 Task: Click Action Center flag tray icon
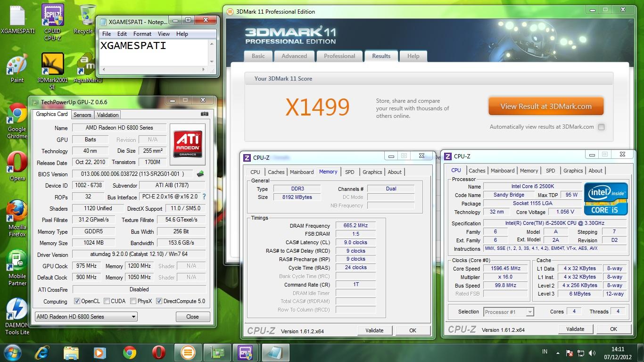tap(570, 353)
